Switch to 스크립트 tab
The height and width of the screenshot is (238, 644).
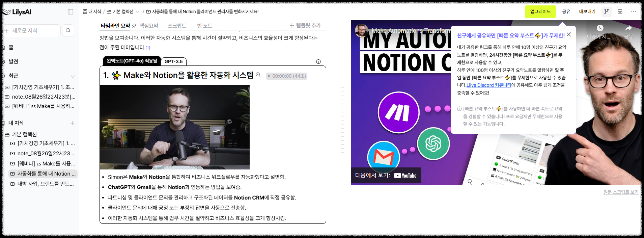click(177, 26)
